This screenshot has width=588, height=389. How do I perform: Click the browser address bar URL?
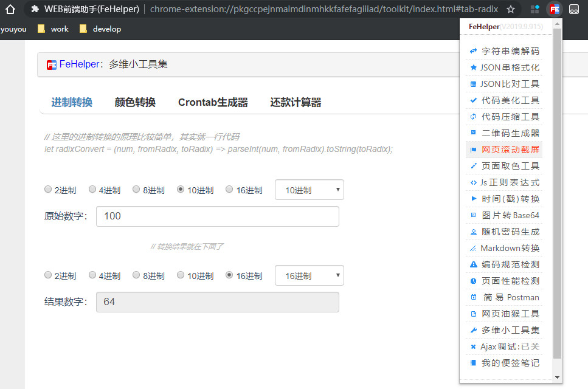[324, 9]
